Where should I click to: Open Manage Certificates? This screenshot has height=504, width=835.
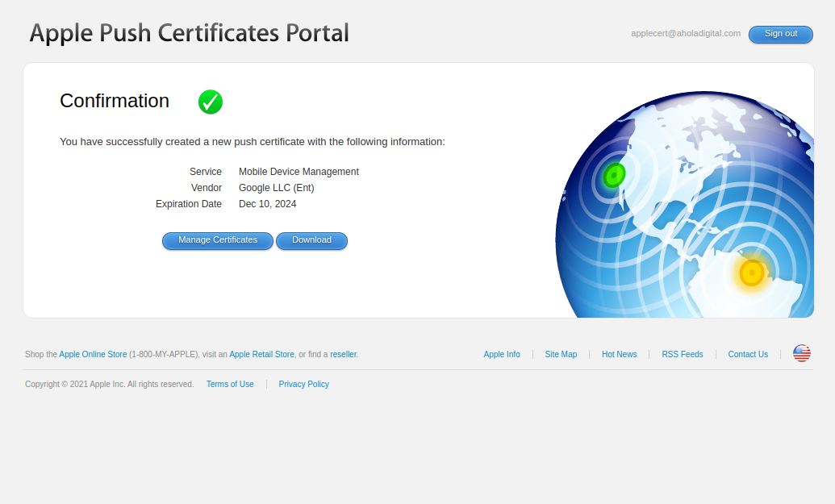tap(217, 240)
